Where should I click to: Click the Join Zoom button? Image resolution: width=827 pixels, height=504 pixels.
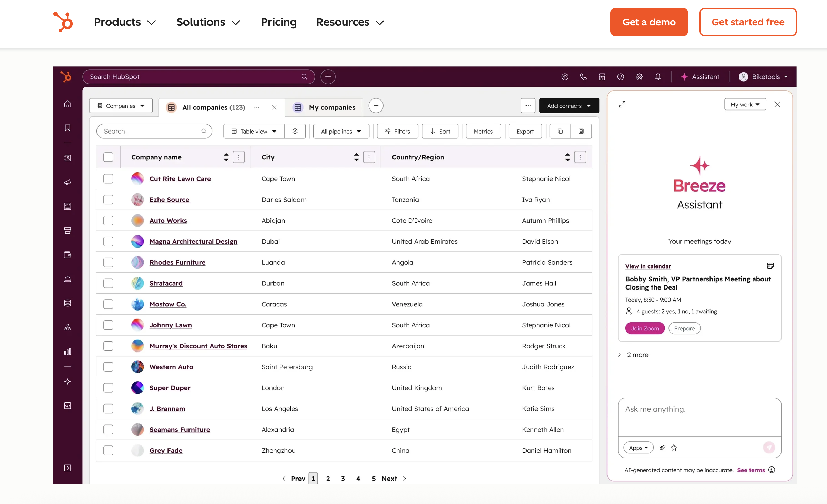[645, 328]
